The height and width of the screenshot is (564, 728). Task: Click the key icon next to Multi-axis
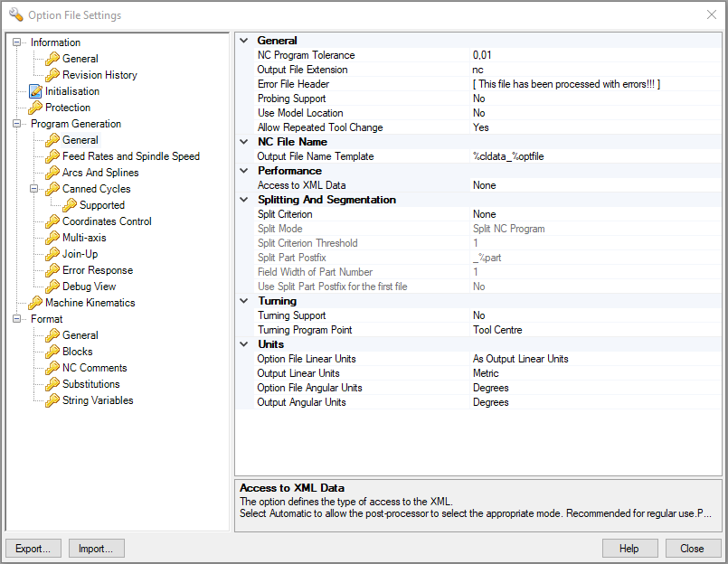[x=52, y=238]
